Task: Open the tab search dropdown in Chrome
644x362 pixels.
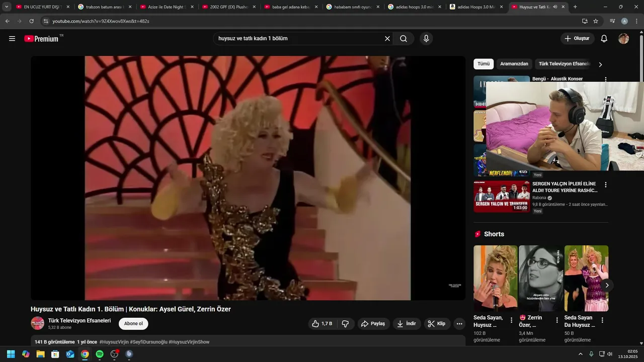Action: pos(7,7)
